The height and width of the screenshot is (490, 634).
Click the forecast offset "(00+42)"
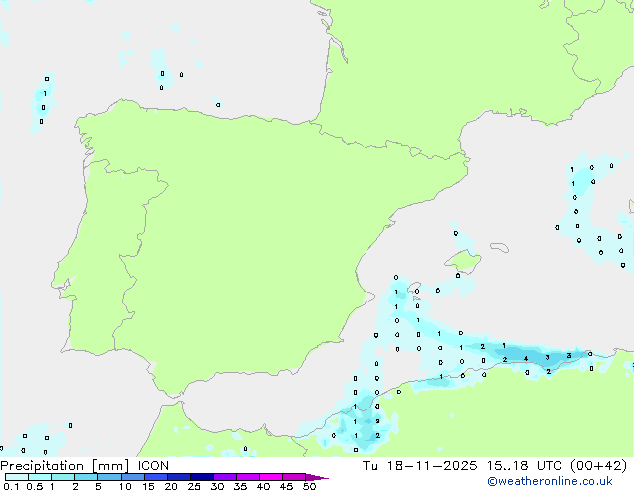click(599, 466)
